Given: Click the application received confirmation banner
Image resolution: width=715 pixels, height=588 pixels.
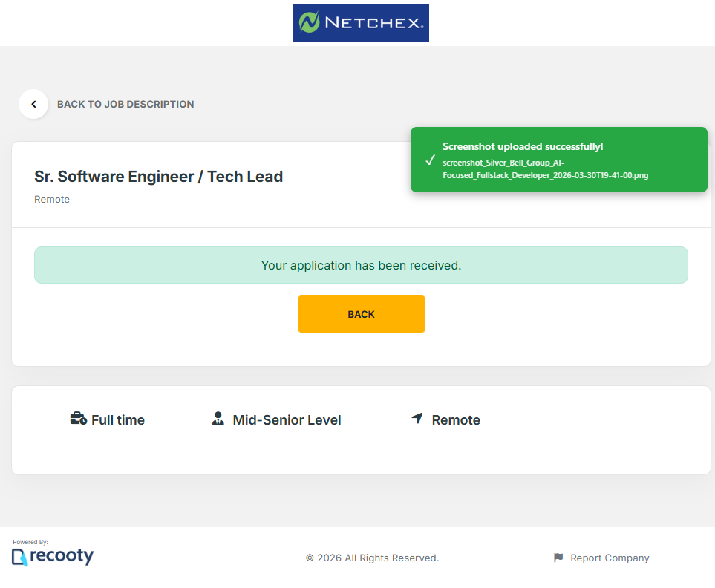Looking at the screenshot, I should click(361, 265).
